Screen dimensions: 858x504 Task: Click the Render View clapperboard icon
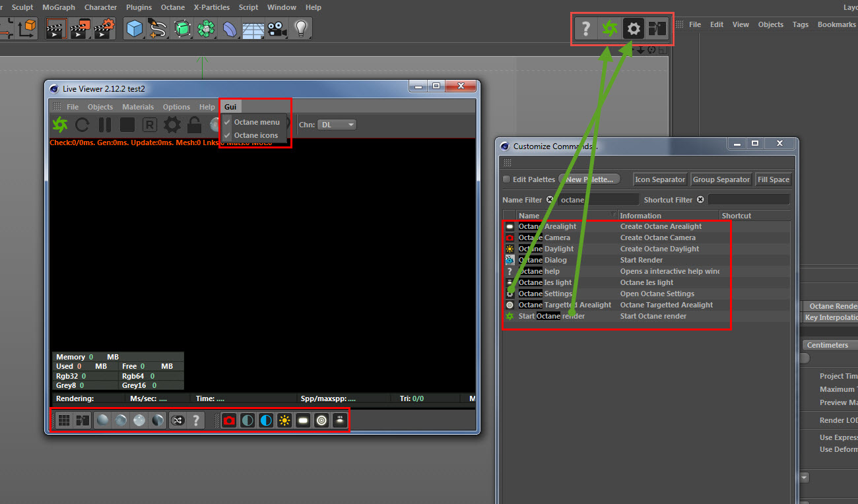coord(56,28)
